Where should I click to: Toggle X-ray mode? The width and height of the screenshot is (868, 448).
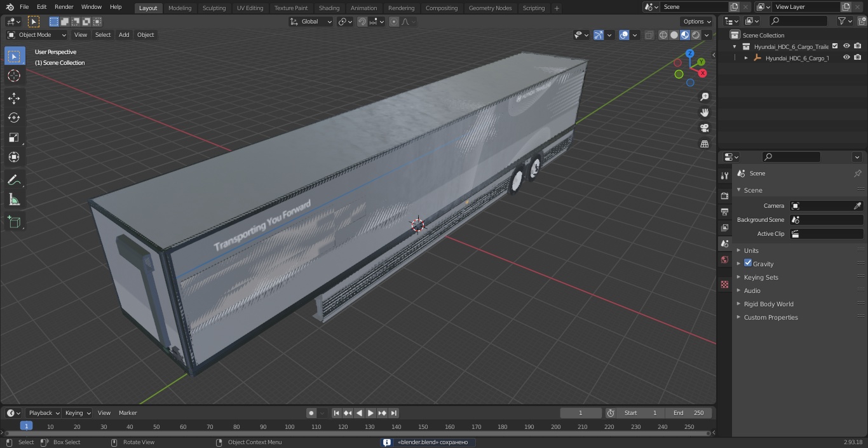pos(649,35)
